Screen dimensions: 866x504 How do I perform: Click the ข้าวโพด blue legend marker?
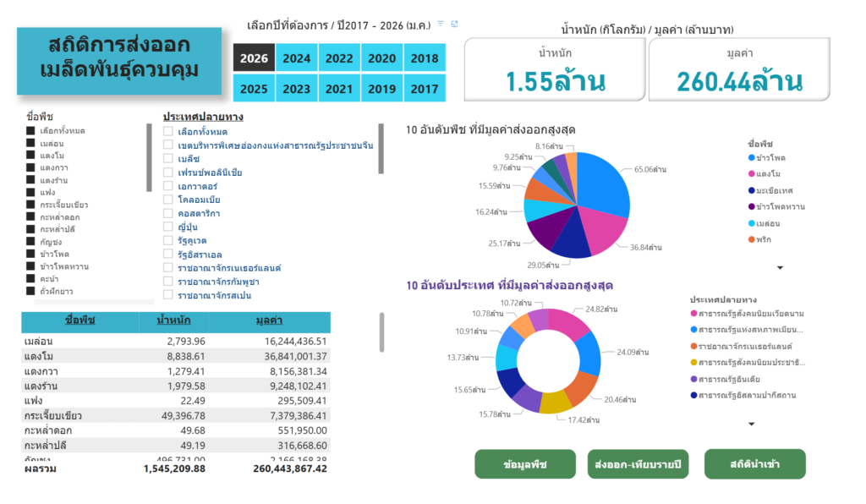(752, 157)
